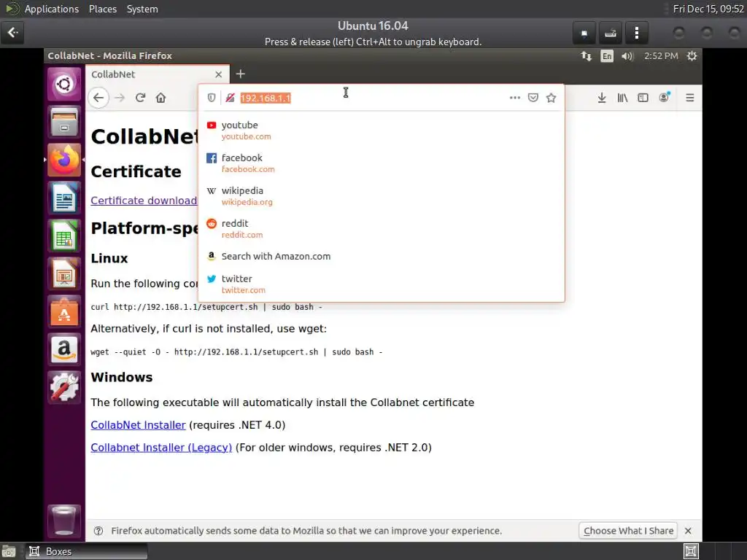
Task: Choose wikipedia suggestion
Action: tap(381, 195)
